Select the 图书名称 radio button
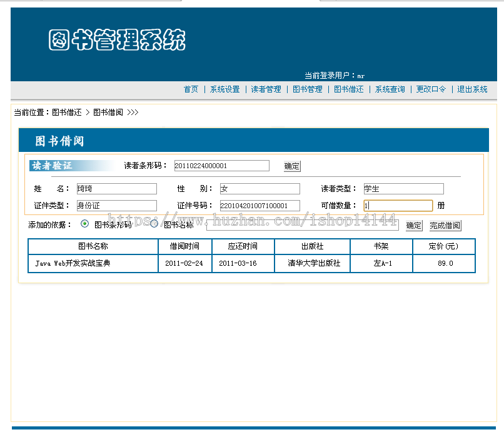 click(x=154, y=224)
